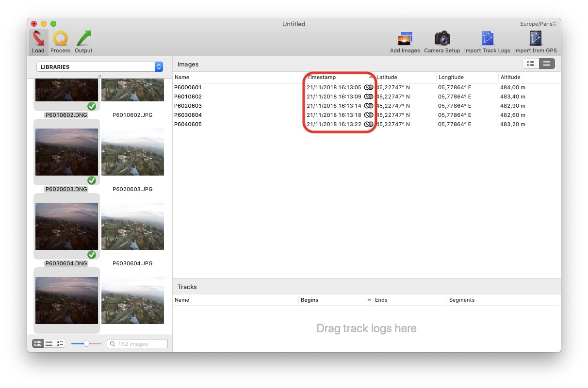Switch sidebar to details view
The width and height of the screenshot is (588, 388).
pyautogui.click(x=60, y=343)
